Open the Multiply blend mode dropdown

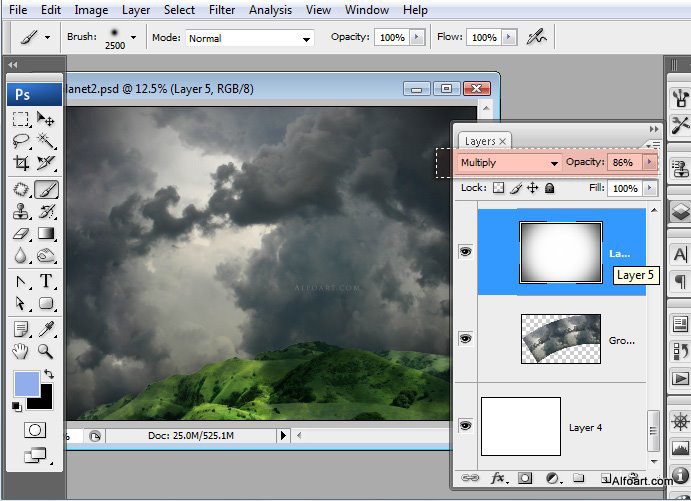[509, 162]
